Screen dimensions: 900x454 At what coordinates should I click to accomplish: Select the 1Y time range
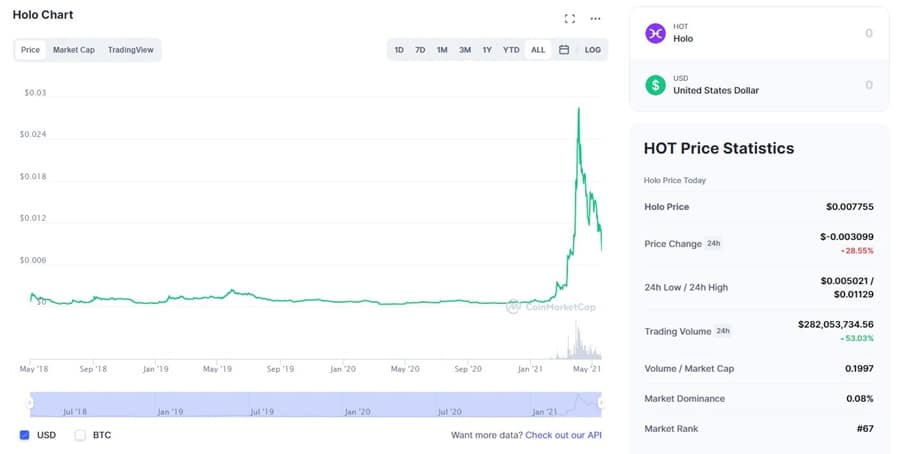click(x=487, y=50)
